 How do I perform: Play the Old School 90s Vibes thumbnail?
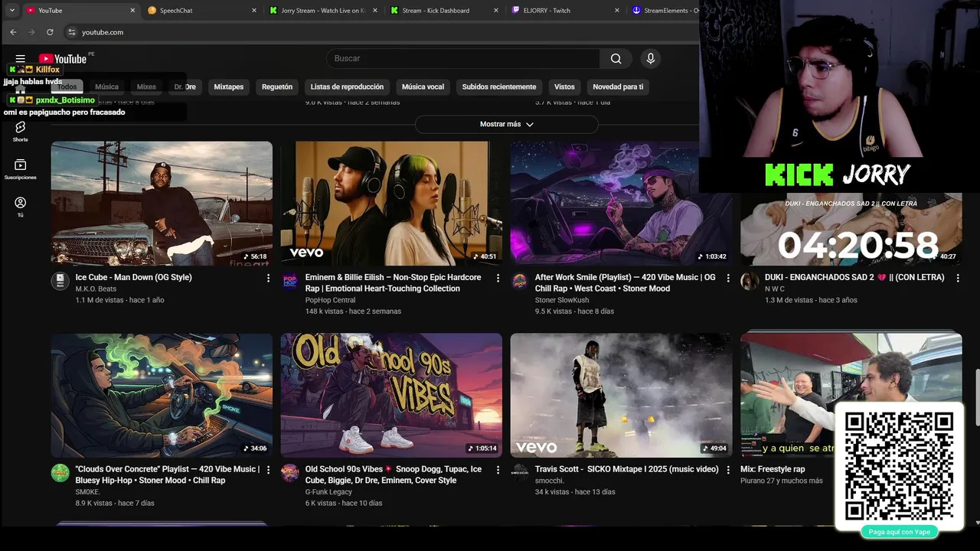391,395
